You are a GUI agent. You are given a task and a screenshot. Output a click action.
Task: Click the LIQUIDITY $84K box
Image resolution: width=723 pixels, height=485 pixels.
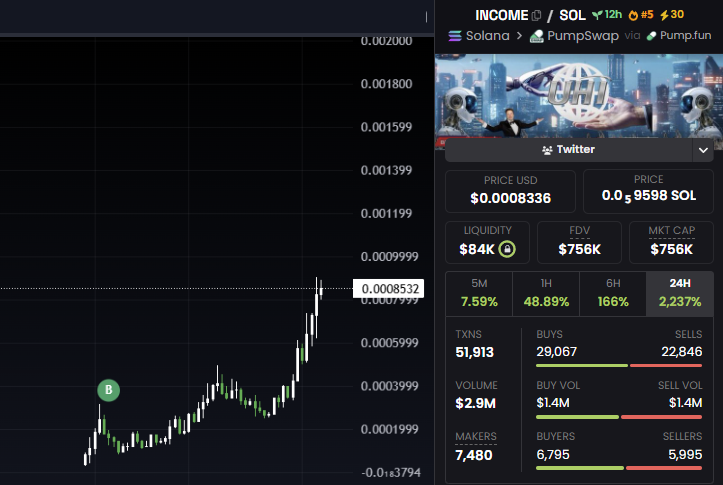[487, 242]
